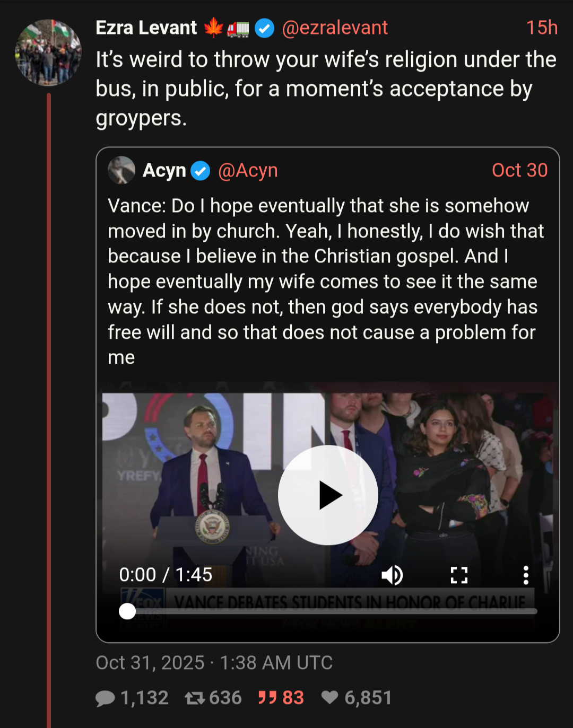The width and height of the screenshot is (573, 728).
Task: Click the Oct 31, 2025 1:38 AM UTC timestamp
Action: pyautogui.click(x=214, y=663)
